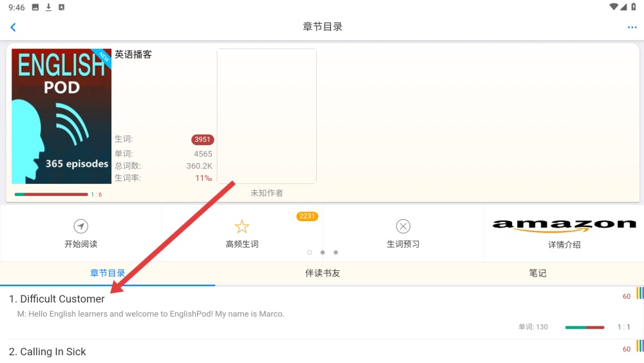Tap the 开始阅读 navigation arrow icon

pos(80,226)
